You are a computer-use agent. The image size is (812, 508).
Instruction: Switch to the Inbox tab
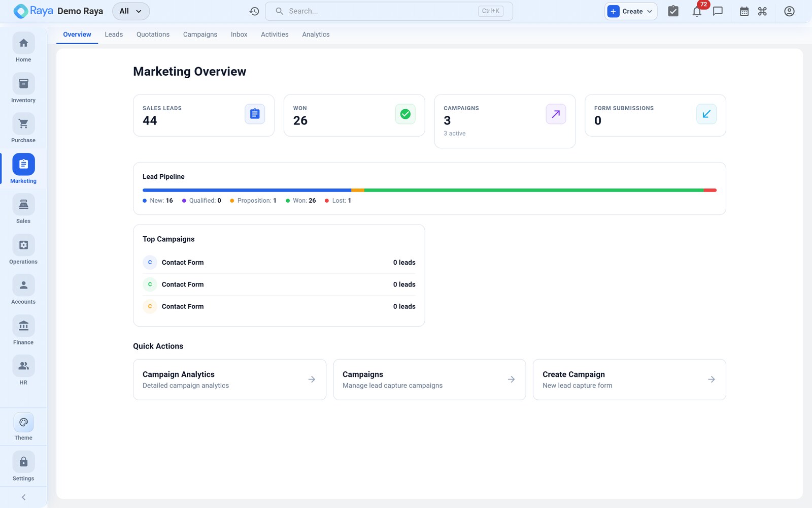tap(239, 35)
